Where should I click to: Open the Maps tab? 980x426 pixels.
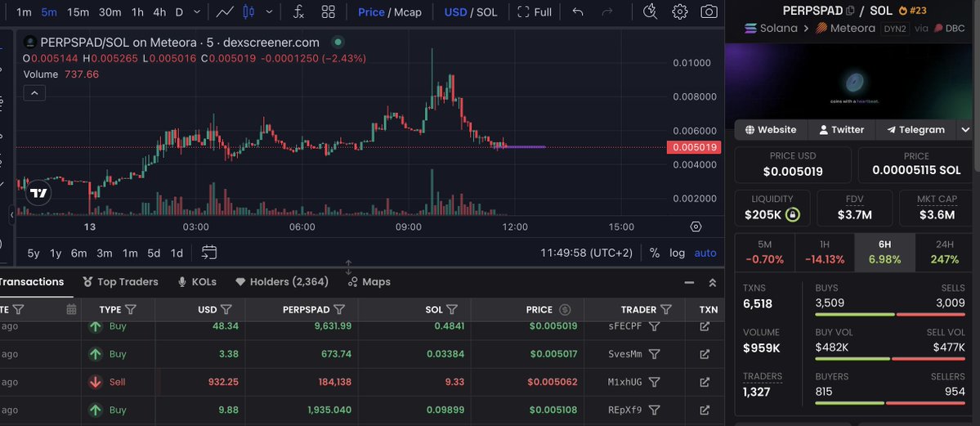pos(369,282)
